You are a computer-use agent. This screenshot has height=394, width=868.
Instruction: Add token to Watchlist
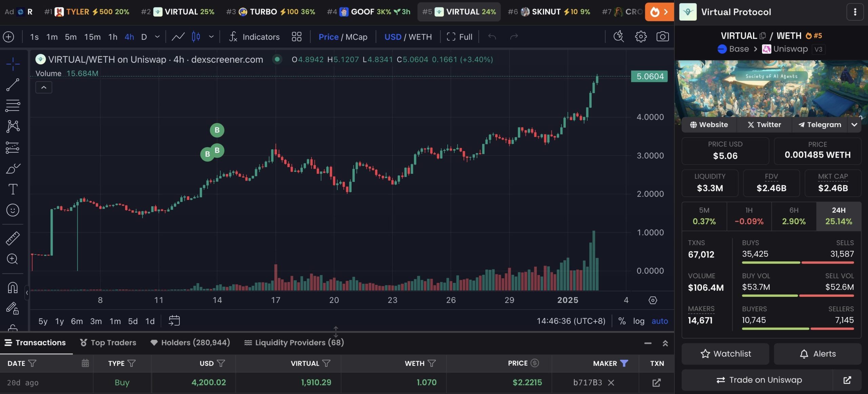[x=725, y=354]
